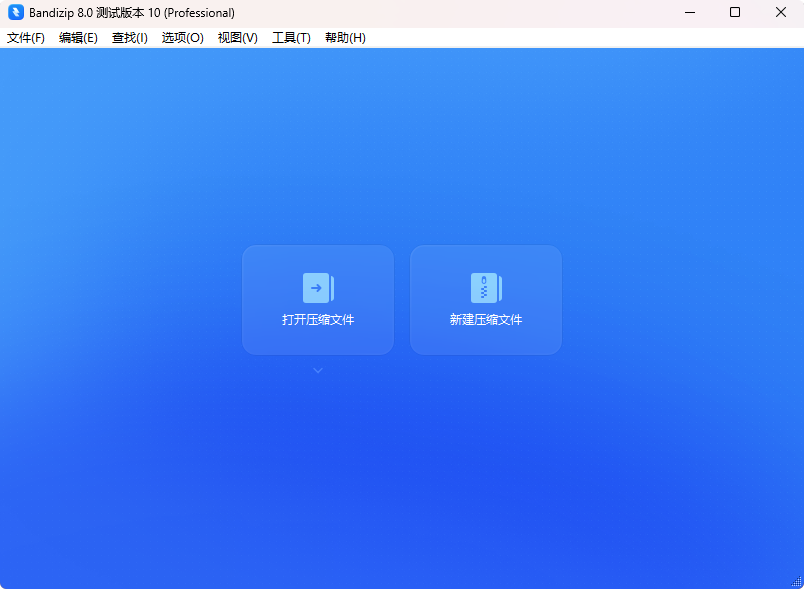Open the 查找(I) menu
804x589 pixels.
[x=130, y=38]
